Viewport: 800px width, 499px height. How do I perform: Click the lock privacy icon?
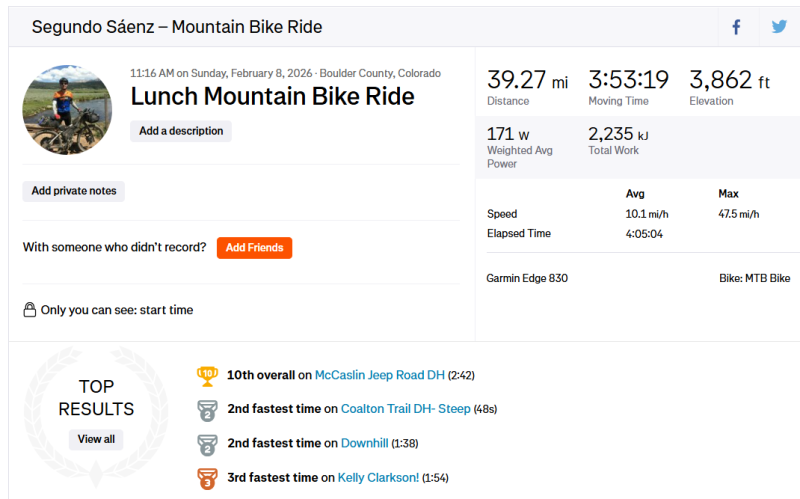[30, 310]
